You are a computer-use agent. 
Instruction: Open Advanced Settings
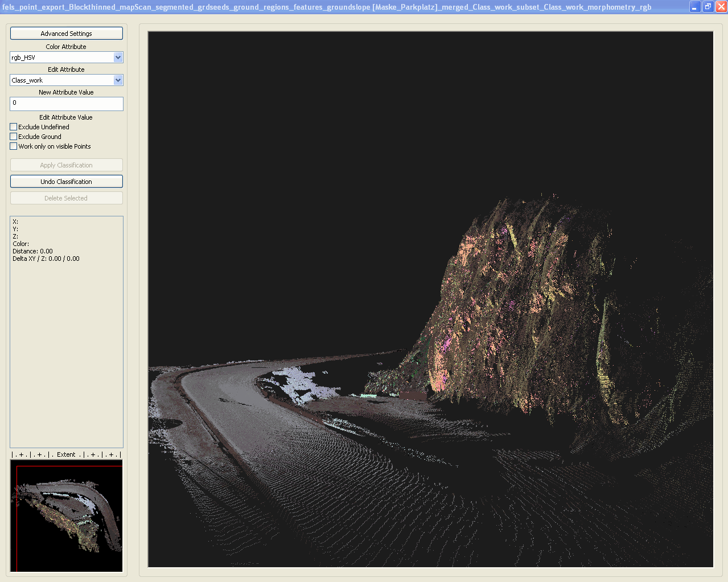[66, 34]
